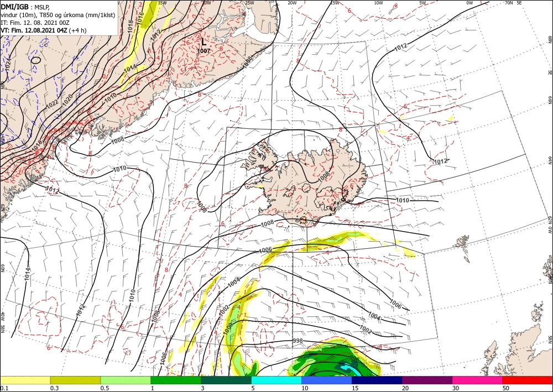Click the navy 15–20 legend band
Screen dimensions: 553x392
[377, 380]
